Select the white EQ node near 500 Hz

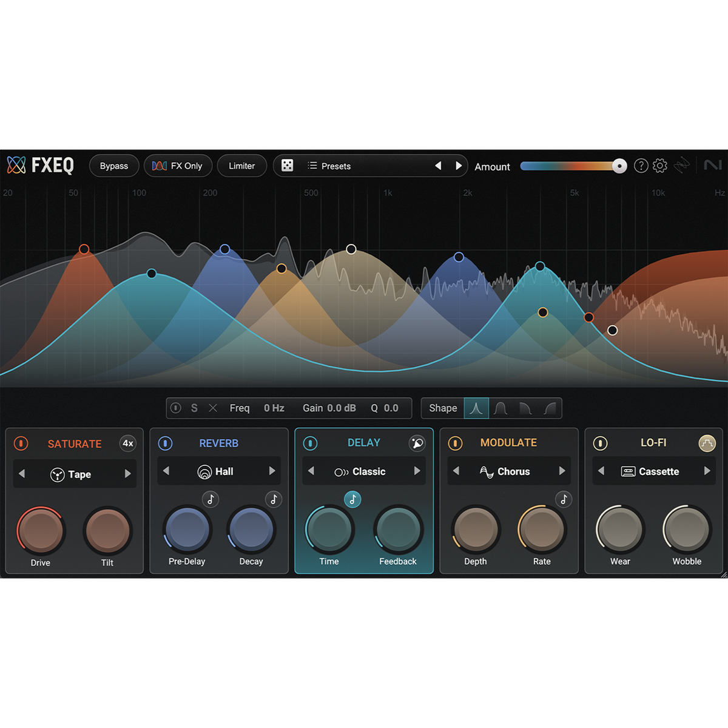point(351,249)
